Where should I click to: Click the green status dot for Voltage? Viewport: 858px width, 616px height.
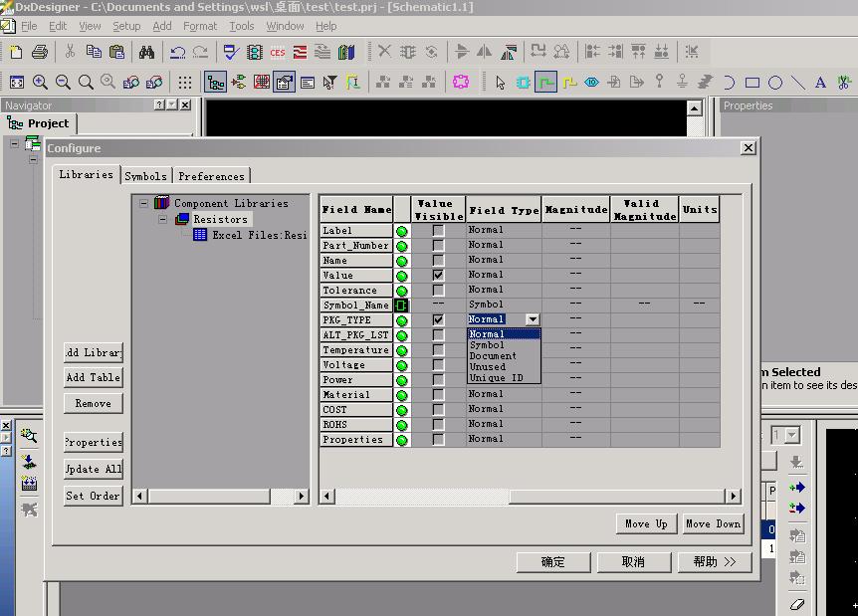click(x=402, y=365)
